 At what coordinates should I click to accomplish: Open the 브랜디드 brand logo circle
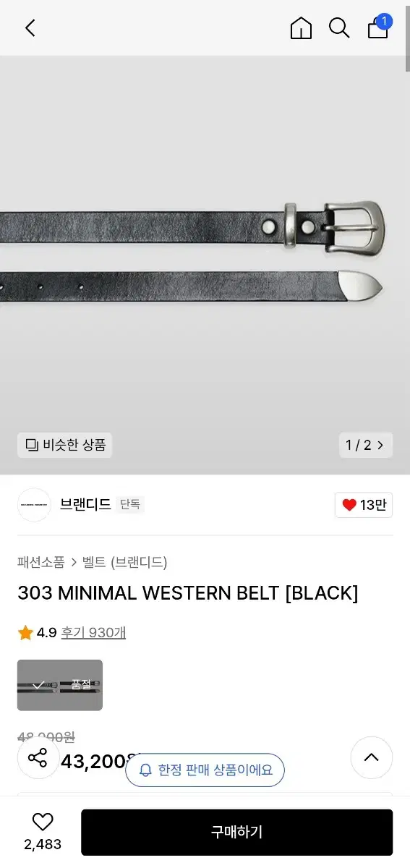(x=34, y=505)
